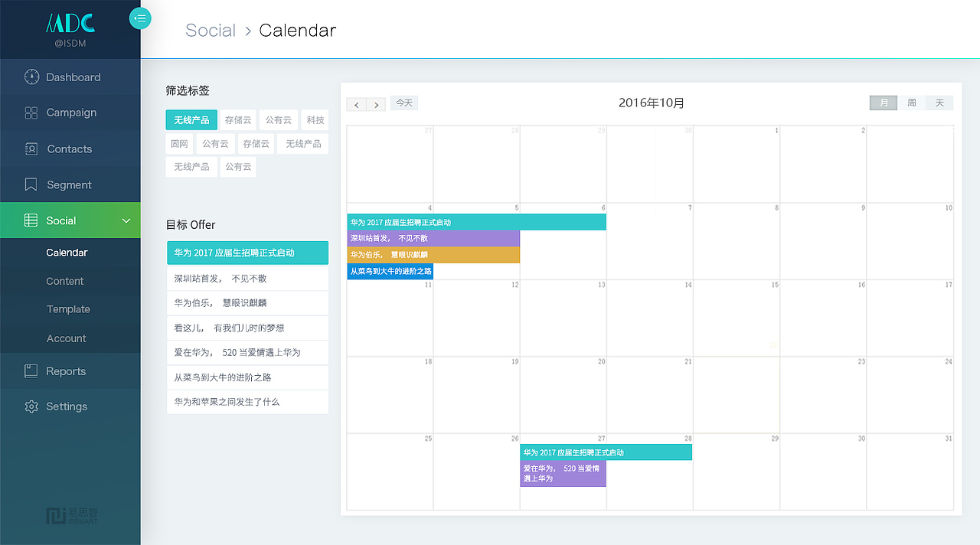980x545 pixels.
Task: Open yellow calendar event 华为伯乐, 慧眼识麒麟
Action: (x=433, y=255)
